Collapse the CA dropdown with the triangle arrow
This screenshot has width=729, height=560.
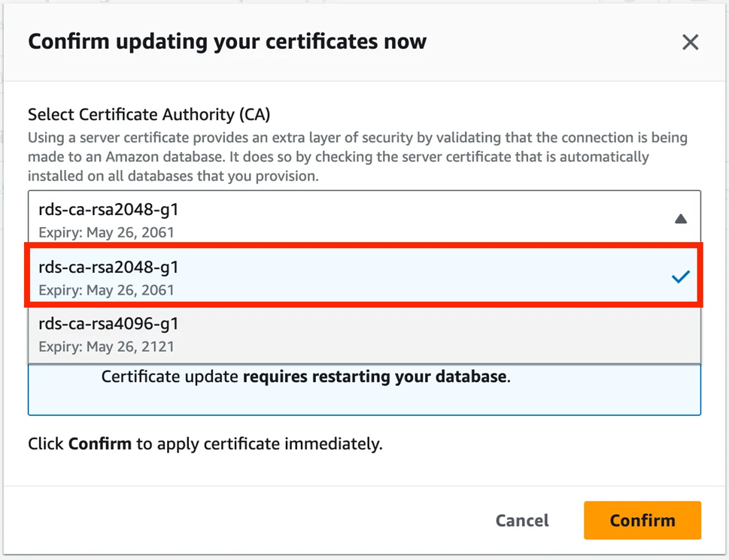pyautogui.click(x=680, y=219)
